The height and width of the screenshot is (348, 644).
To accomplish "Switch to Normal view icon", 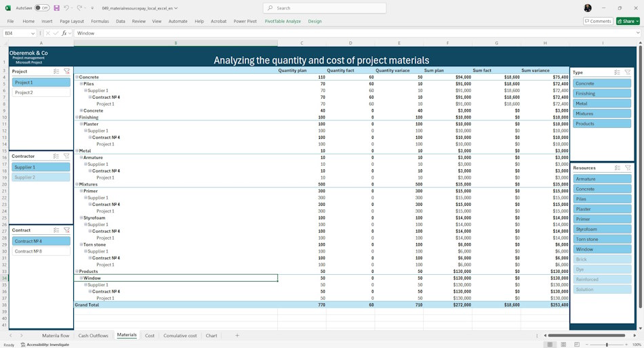I will coord(550,345).
